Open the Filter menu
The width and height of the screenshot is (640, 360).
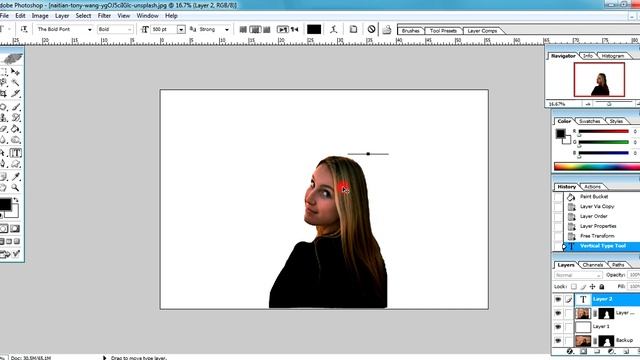[x=104, y=16]
